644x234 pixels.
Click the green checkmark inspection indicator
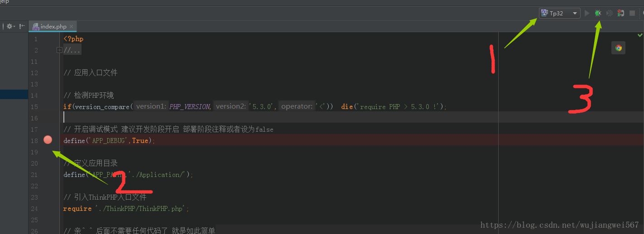tap(640, 35)
